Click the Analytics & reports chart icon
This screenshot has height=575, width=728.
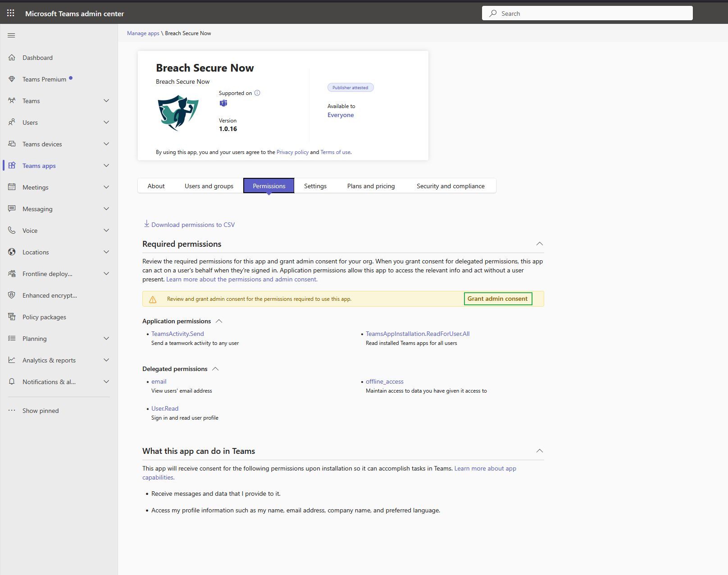click(x=12, y=360)
